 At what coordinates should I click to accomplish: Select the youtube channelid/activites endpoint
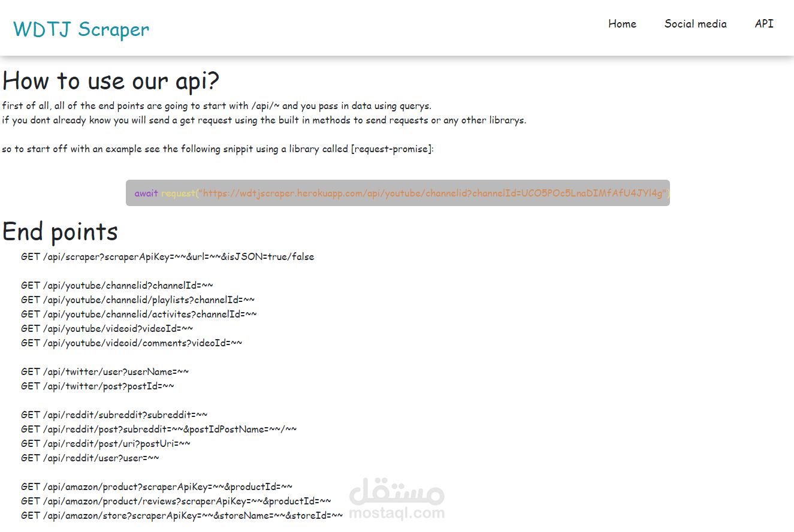pyautogui.click(x=139, y=315)
